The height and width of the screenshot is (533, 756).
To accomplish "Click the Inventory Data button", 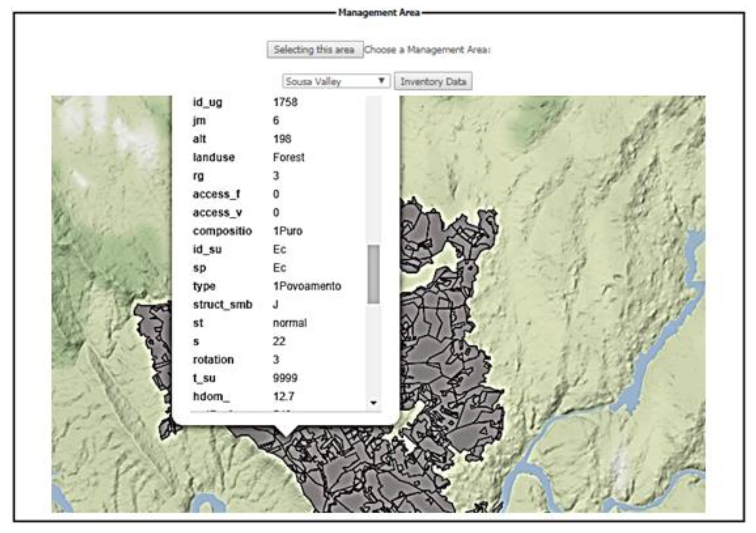I will (433, 81).
